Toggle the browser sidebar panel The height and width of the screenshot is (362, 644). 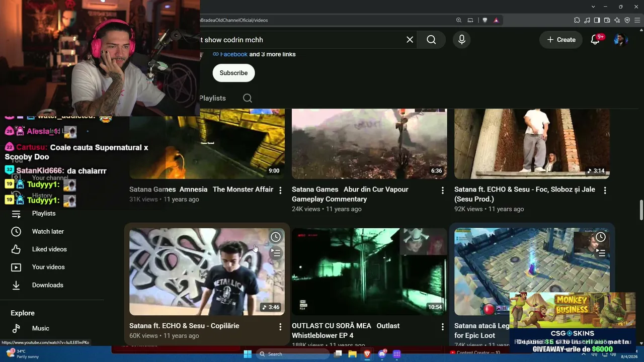597,20
